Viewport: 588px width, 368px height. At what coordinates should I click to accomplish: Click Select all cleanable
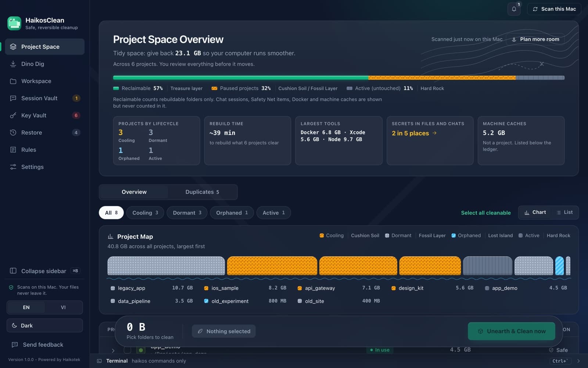486,213
